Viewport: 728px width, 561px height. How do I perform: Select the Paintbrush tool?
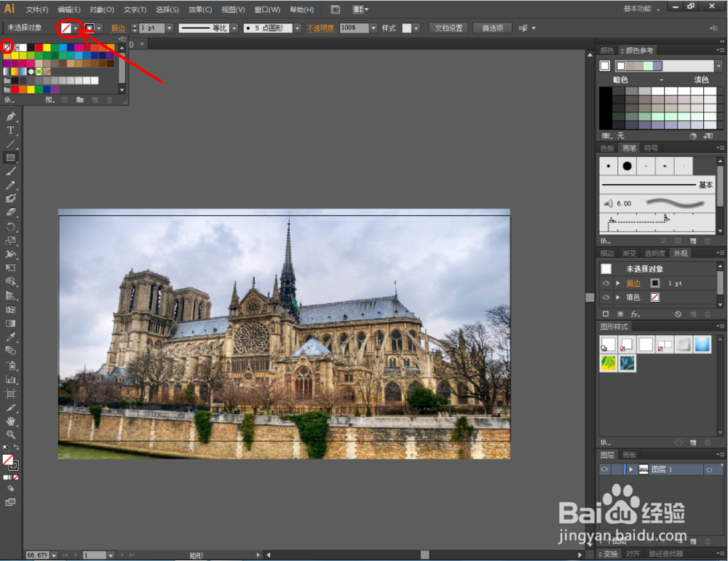click(x=10, y=172)
